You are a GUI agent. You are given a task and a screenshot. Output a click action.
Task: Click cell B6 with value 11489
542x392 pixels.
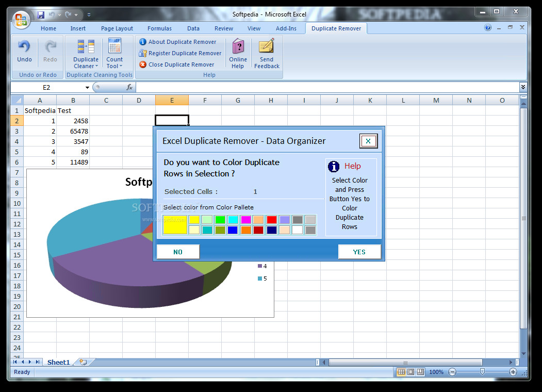pyautogui.click(x=73, y=162)
